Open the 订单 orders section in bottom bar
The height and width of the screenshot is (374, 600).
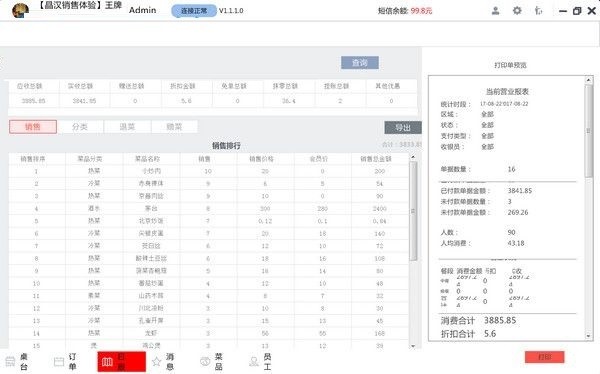65,361
